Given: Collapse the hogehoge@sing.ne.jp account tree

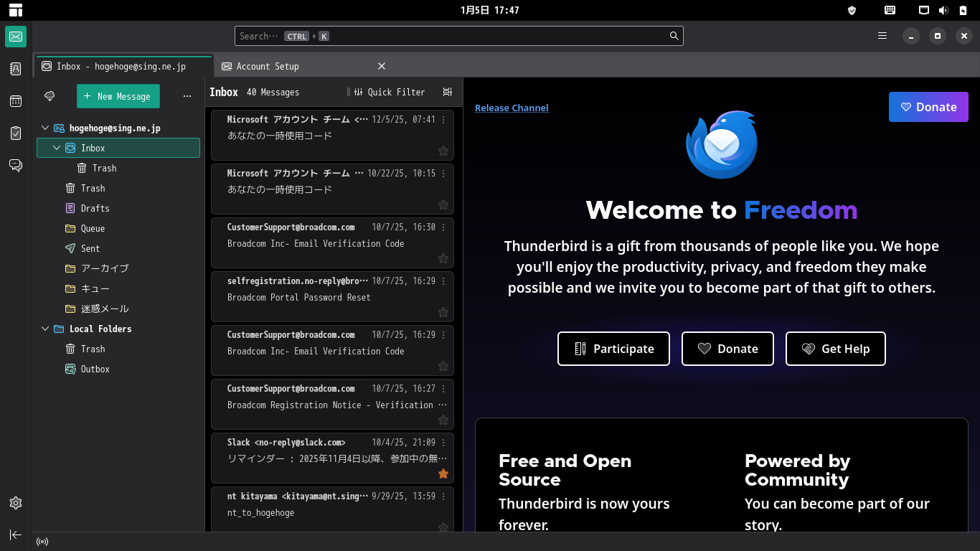Looking at the screenshot, I should point(45,128).
